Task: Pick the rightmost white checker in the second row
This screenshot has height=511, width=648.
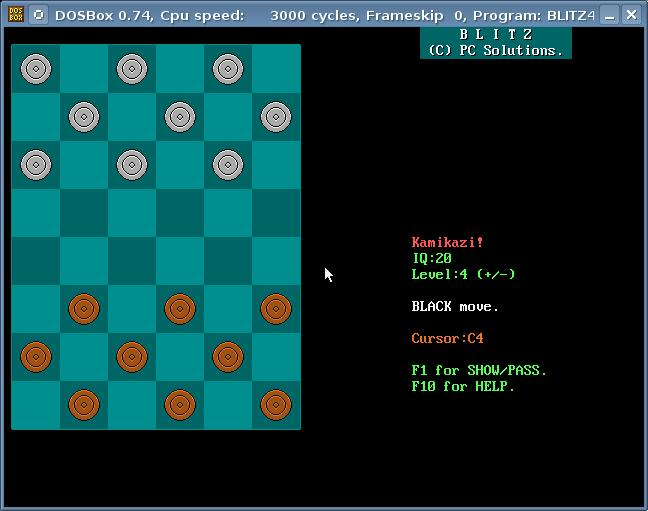Action: (276, 117)
